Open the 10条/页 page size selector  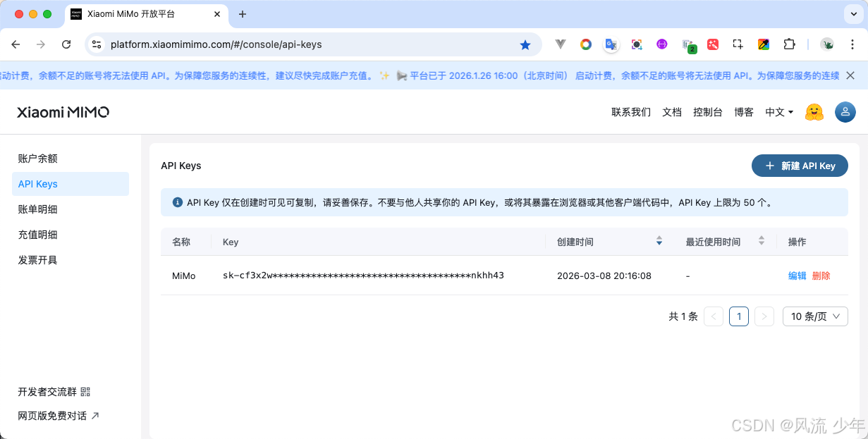tap(815, 316)
